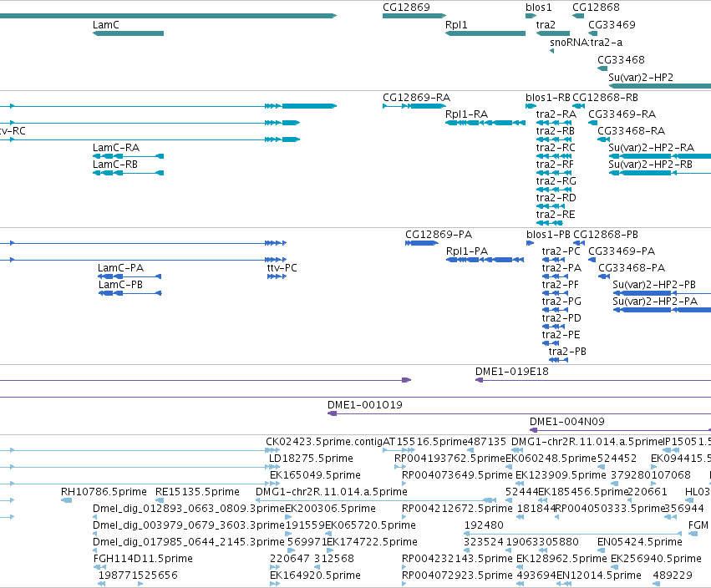Select the Rpl1-PA protein label
711x588 pixels.
467,251
